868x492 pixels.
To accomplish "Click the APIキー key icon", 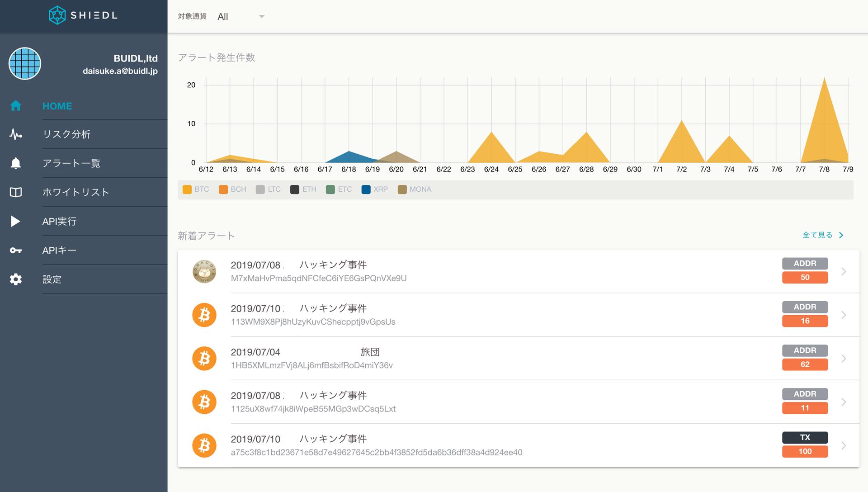I will (x=16, y=251).
